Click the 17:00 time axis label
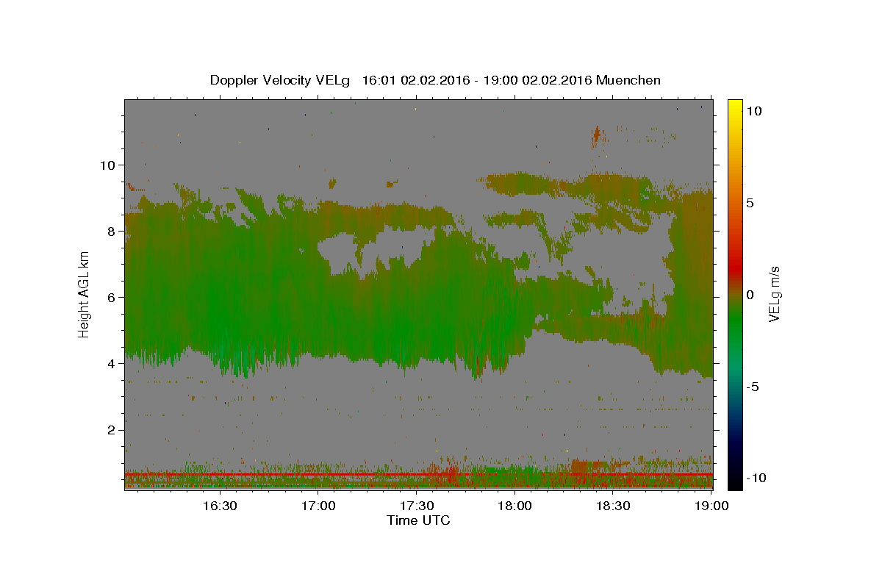The image size is (882, 588). tap(318, 506)
